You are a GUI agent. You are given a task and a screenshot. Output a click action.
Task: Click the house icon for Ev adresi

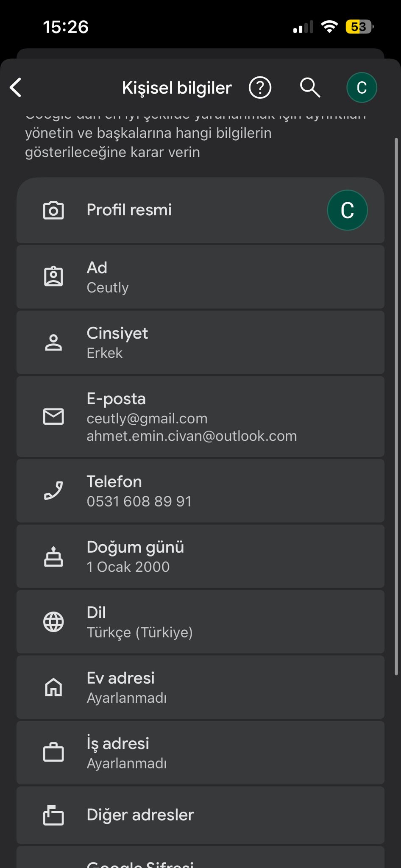pyautogui.click(x=53, y=687)
